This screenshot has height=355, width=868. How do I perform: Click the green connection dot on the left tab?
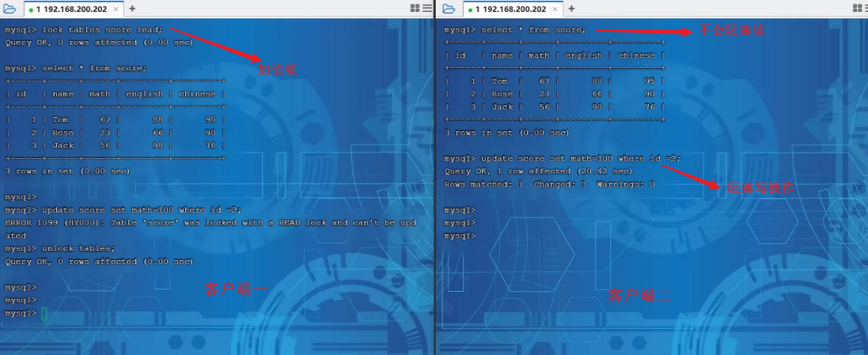coord(31,10)
